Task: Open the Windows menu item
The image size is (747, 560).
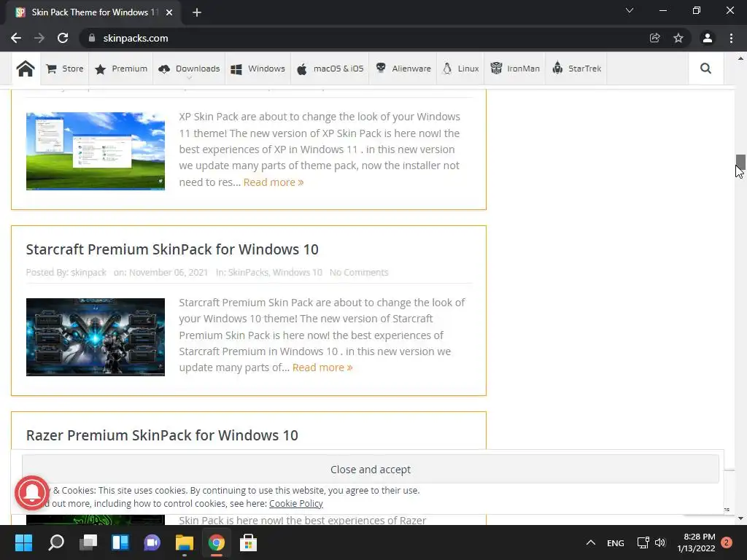Action: coord(258,69)
